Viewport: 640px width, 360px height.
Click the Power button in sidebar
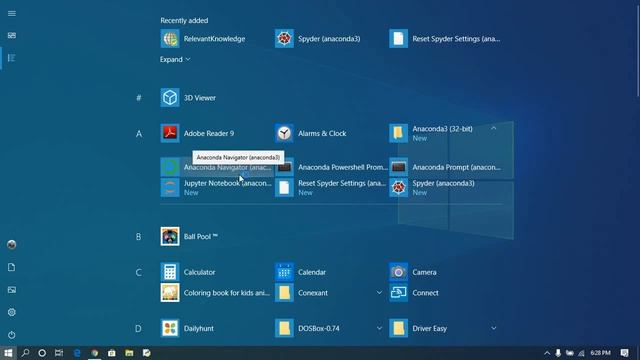click(12, 335)
